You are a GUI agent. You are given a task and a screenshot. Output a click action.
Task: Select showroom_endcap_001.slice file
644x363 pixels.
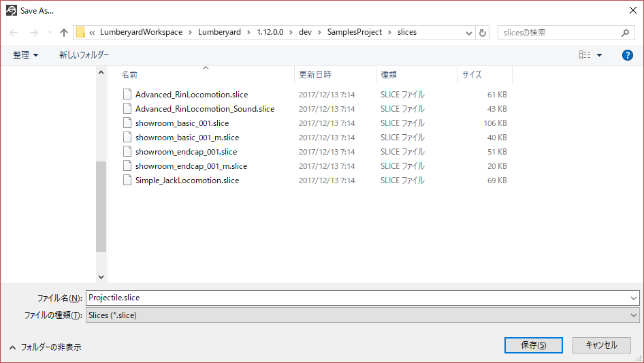click(186, 152)
